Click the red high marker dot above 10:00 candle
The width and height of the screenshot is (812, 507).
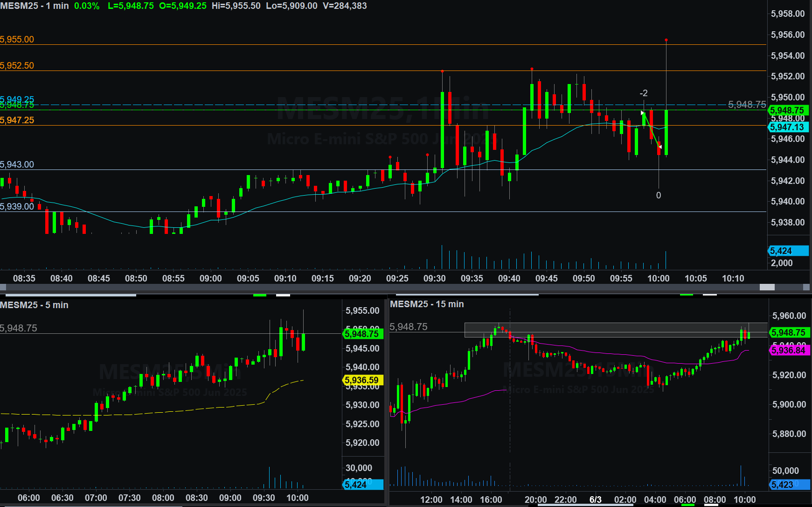666,40
